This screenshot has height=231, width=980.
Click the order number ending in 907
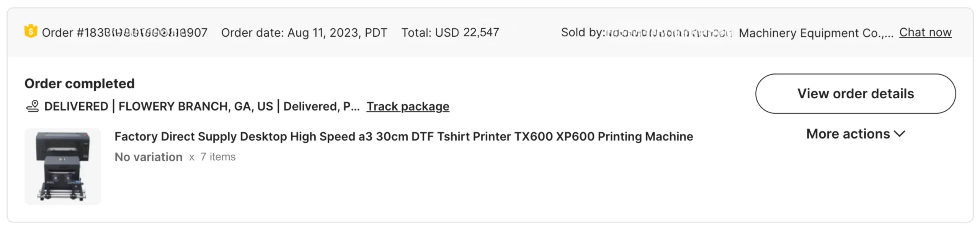125,33
